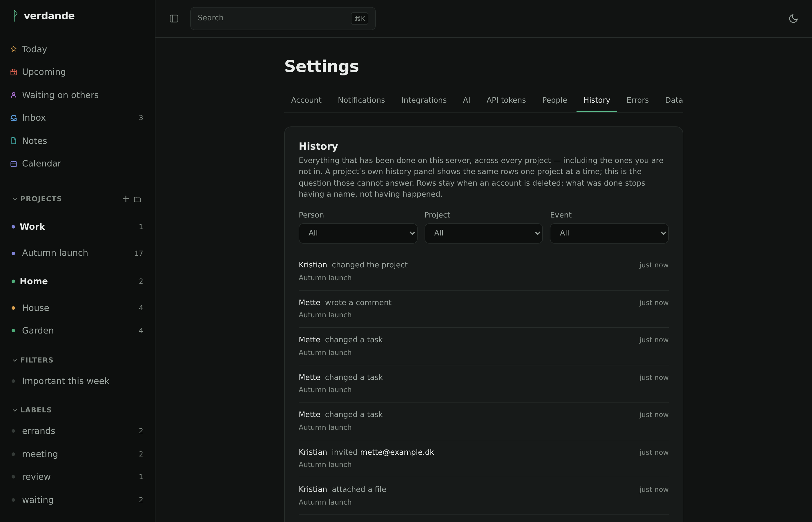The height and width of the screenshot is (522, 812).
Task: Toggle the sidebar panel icon
Action: point(174,19)
